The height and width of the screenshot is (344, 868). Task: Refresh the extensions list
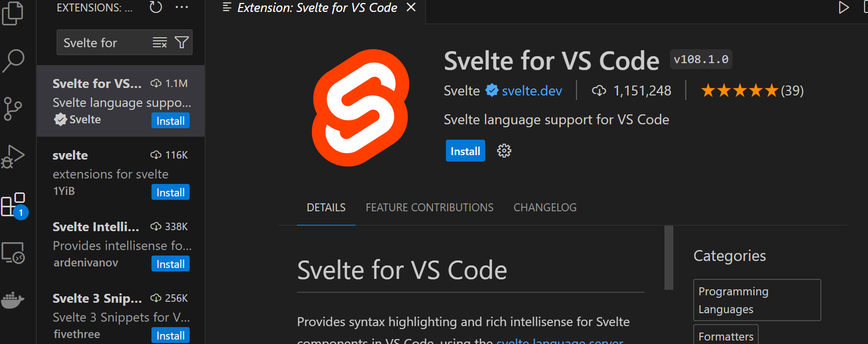(156, 7)
